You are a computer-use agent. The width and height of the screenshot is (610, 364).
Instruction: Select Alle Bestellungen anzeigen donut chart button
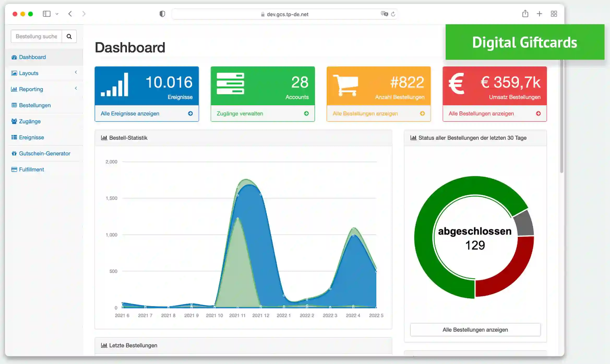coord(475,330)
